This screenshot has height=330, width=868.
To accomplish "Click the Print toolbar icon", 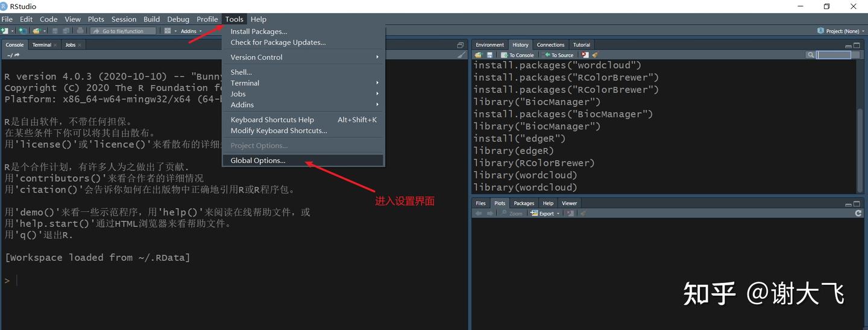I will pos(80,31).
